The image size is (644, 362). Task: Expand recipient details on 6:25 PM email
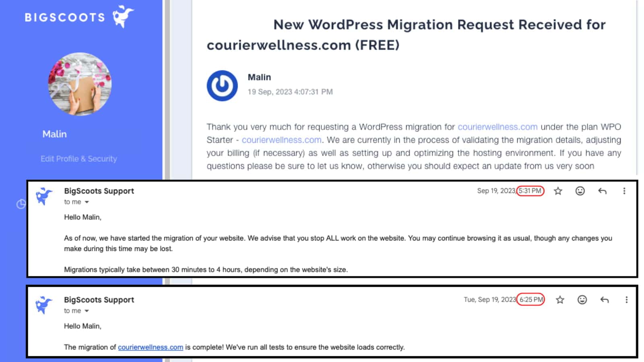pyautogui.click(x=87, y=311)
